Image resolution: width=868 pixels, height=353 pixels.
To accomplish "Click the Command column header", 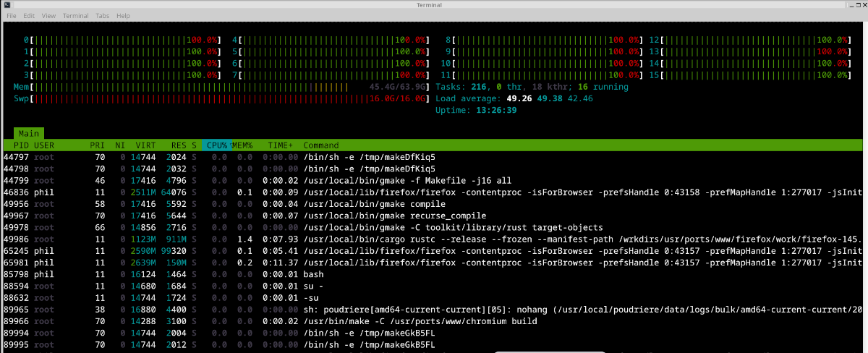I will click(x=321, y=145).
